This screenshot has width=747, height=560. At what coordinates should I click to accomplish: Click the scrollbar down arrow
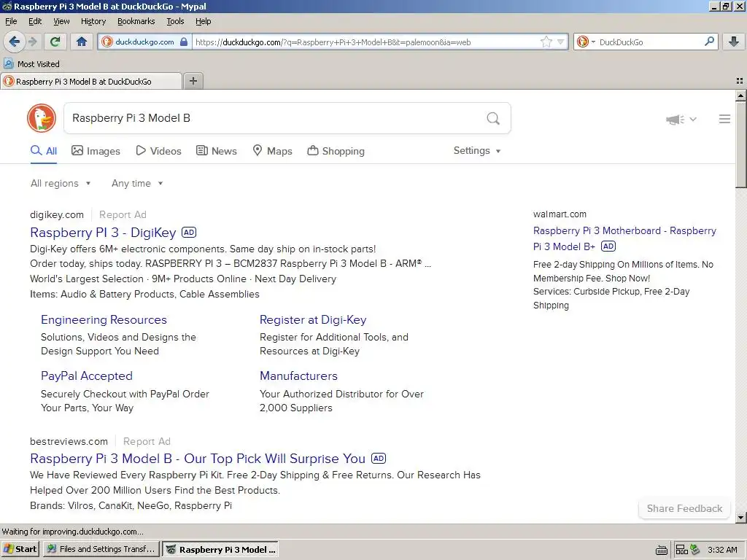click(740, 517)
